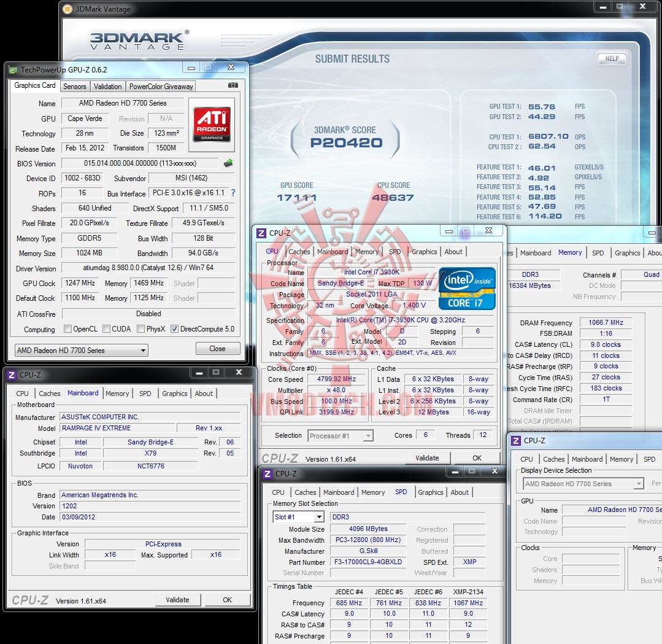Open the Slot #1 memory slot dropdown
The width and height of the screenshot is (662, 644).
298,517
